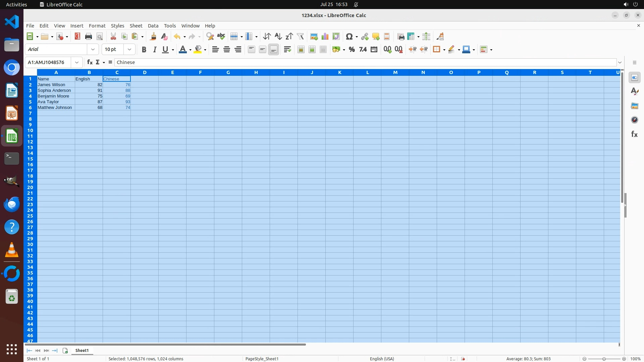Image resolution: width=644 pixels, height=362 pixels.
Task: Click the AutoFilter icon
Action: point(300,37)
